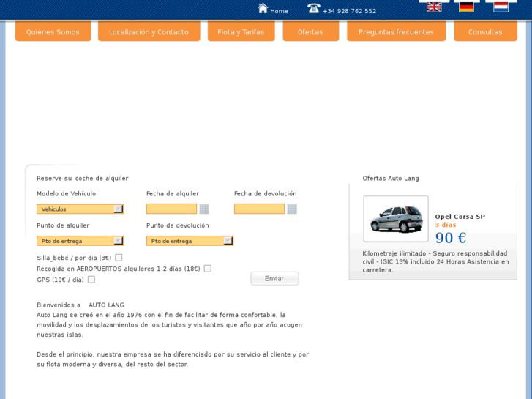532x399 pixels.
Task: Click the '3 días' offer duration
Action: coord(446,225)
